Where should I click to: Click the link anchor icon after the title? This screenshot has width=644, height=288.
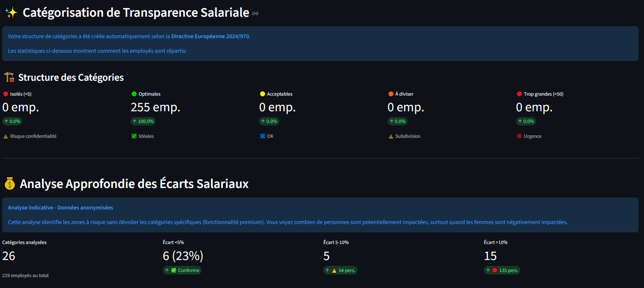click(255, 13)
